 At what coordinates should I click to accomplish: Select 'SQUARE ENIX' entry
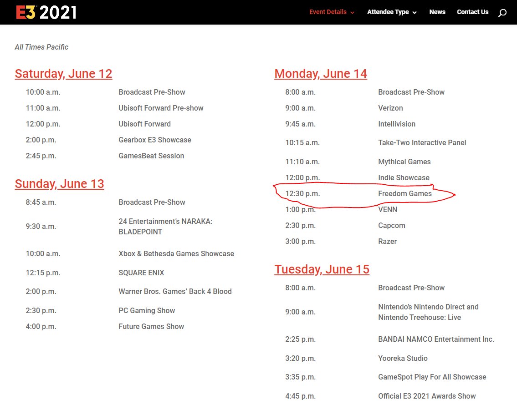tap(142, 273)
